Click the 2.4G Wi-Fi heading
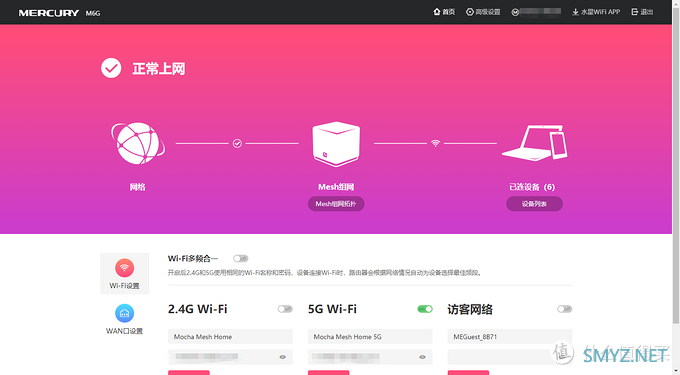Screen dimensions: 680x375 (198, 309)
